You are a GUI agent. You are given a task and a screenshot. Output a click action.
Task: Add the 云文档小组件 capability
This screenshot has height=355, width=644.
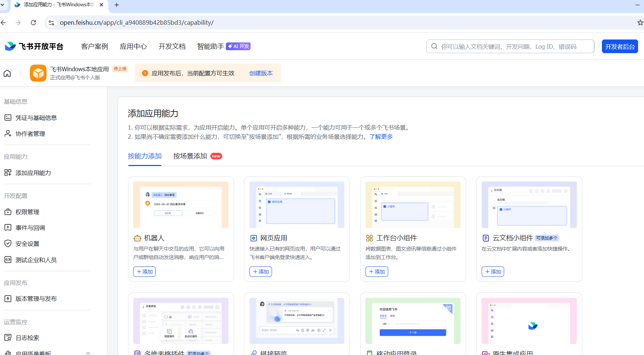pyautogui.click(x=493, y=272)
